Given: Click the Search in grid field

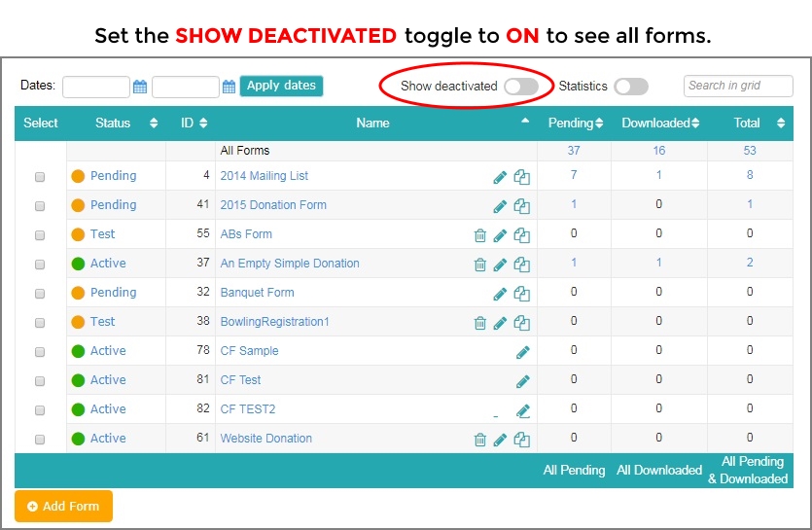Looking at the screenshot, I should [738, 86].
